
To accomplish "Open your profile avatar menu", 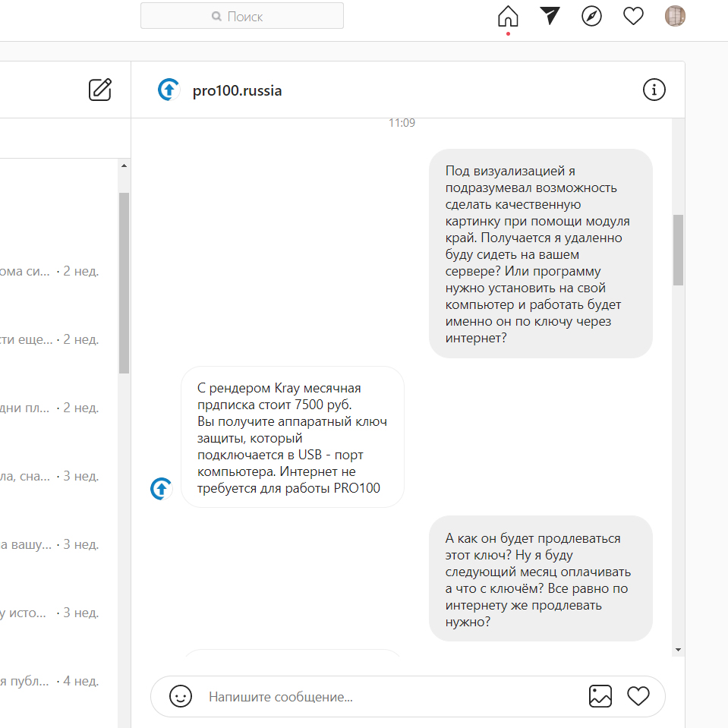I will tap(675, 16).
